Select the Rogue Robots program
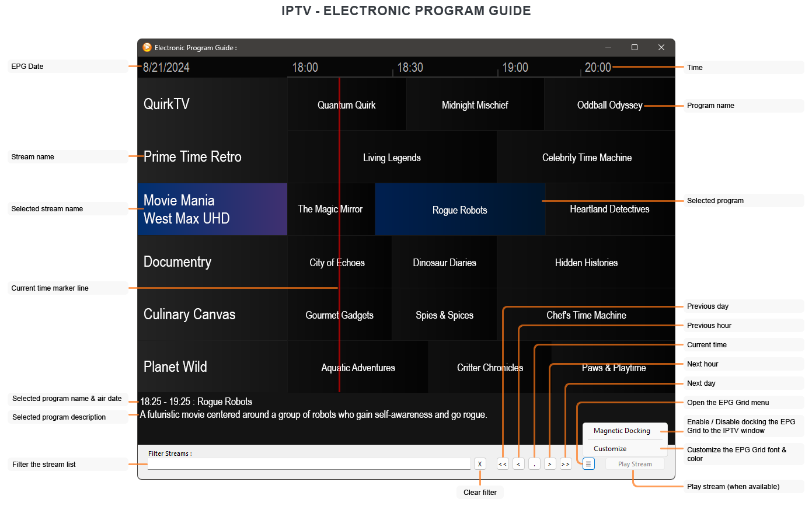Image resolution: width=812 pixels, height=506 pixels. pyautogui.click(x=459, y=210)
